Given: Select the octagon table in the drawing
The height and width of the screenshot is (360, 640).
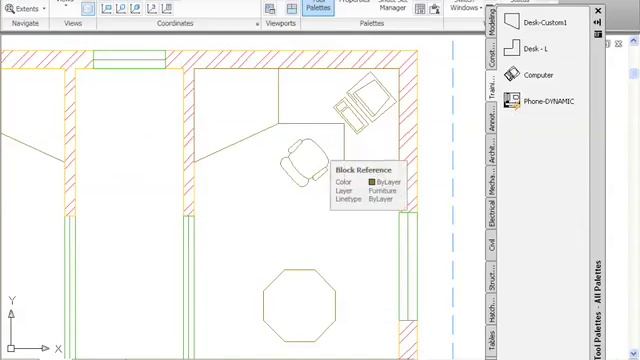Looking at the screenshot, I should click(300, 305).
